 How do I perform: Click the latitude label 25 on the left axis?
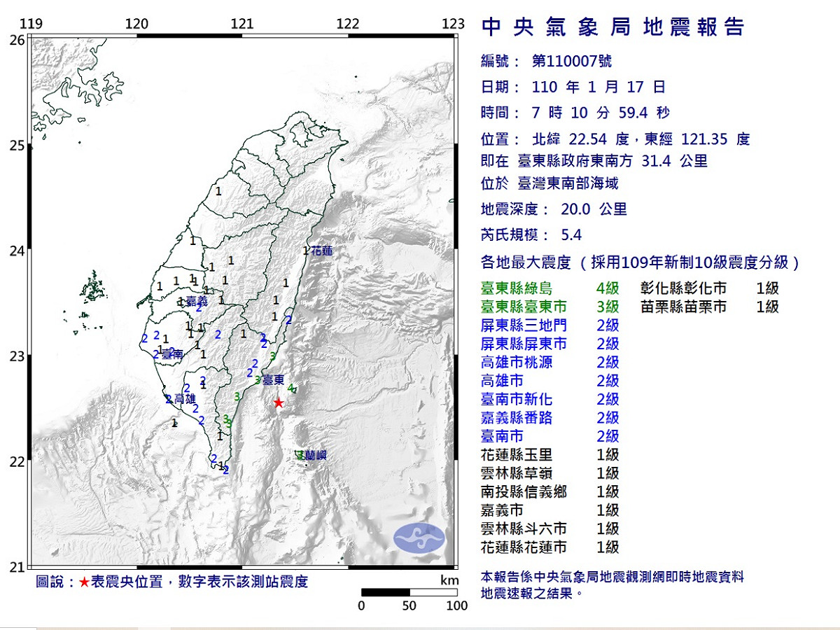coord(17,146)
